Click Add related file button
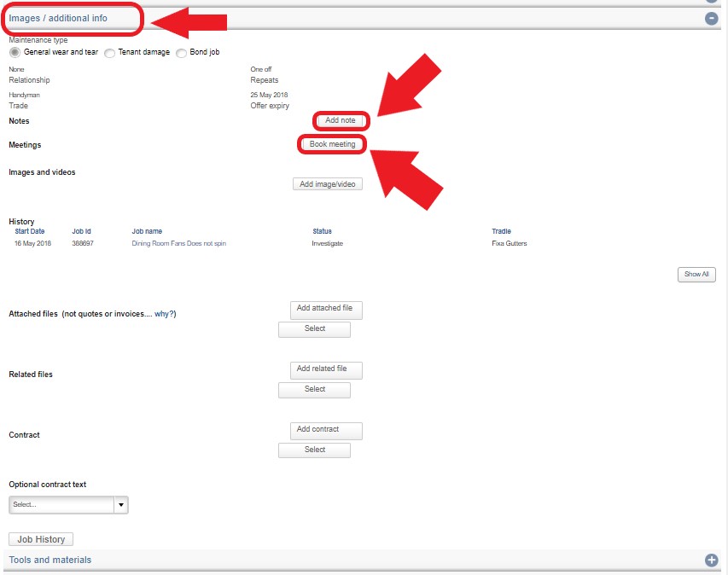Screen dimensions: 728x575 pos(326,370)
